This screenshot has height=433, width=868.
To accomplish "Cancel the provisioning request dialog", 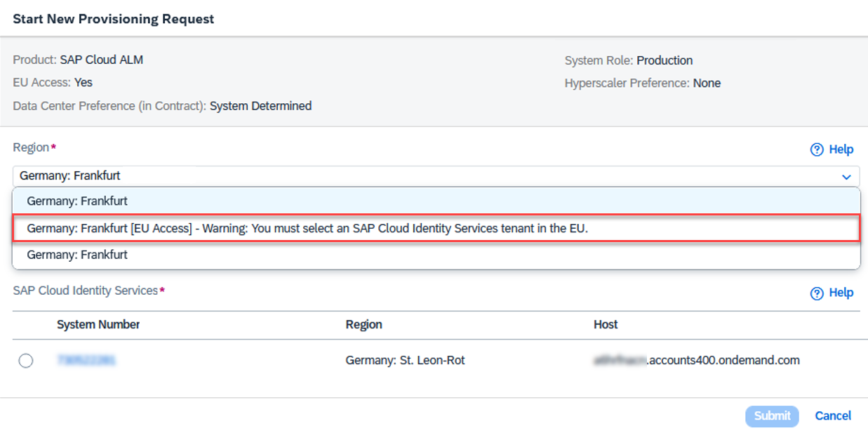I will coord(833,415).
